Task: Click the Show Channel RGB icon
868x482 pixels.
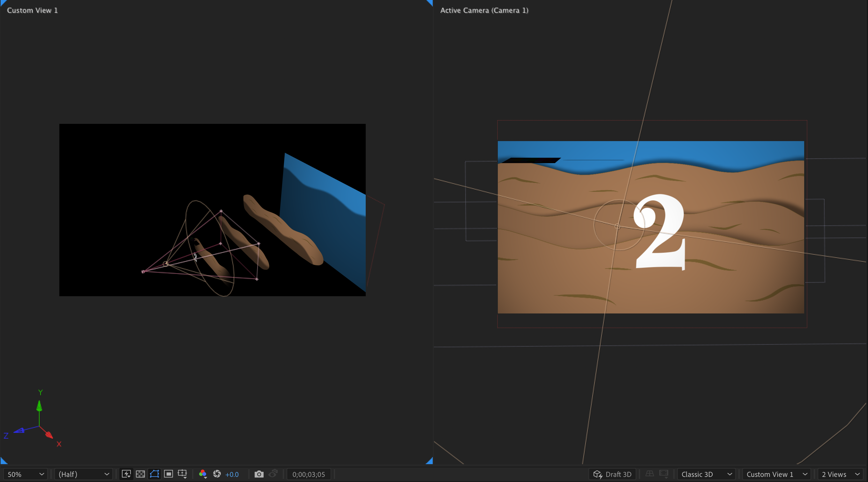Action: tap(203, 474)
